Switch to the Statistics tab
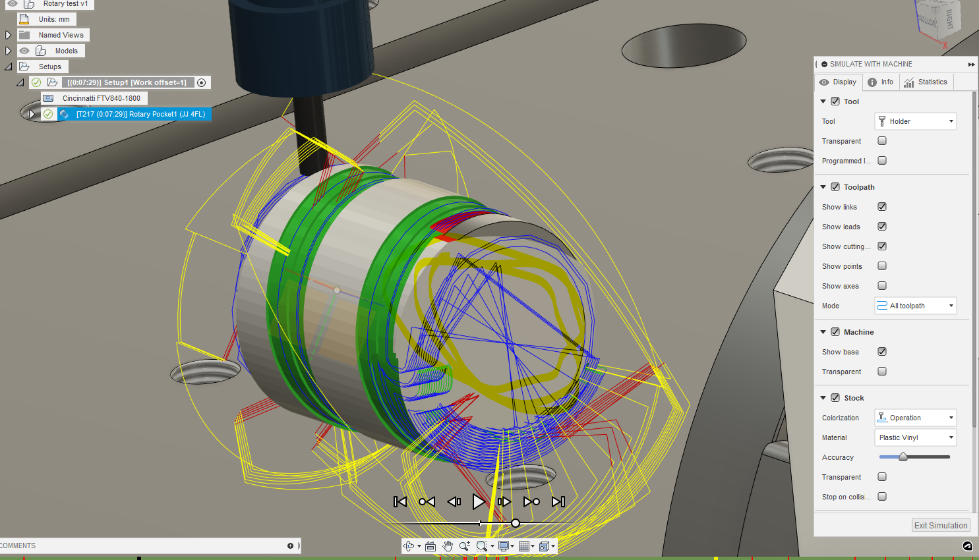979x560 pixels. pos(926,82)
